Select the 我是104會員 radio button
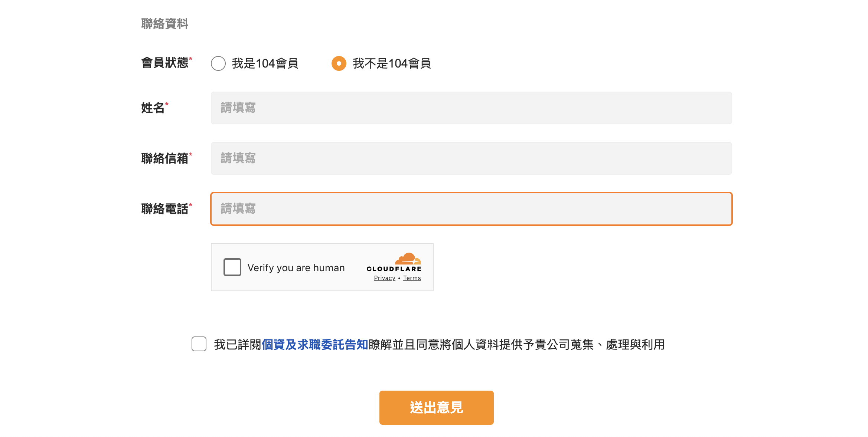Viewport: 868px width, 437px height. click(x=218, y=63)
